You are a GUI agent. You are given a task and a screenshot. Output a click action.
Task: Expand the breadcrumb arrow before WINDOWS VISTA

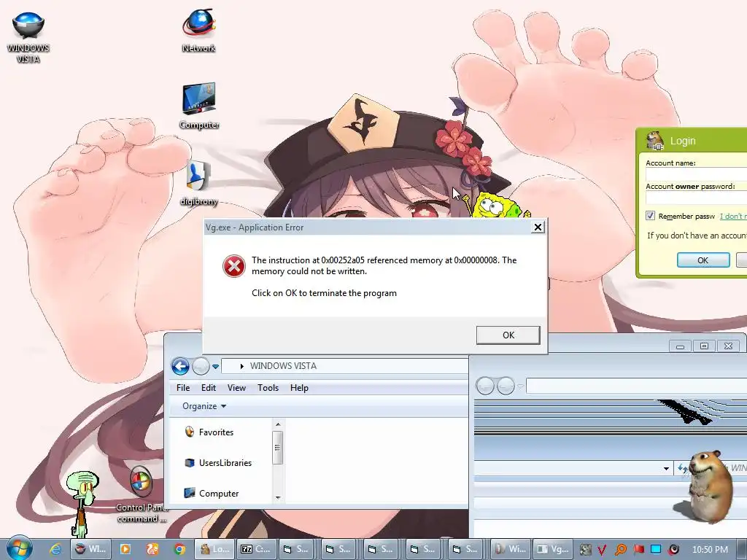coord(241,366)
